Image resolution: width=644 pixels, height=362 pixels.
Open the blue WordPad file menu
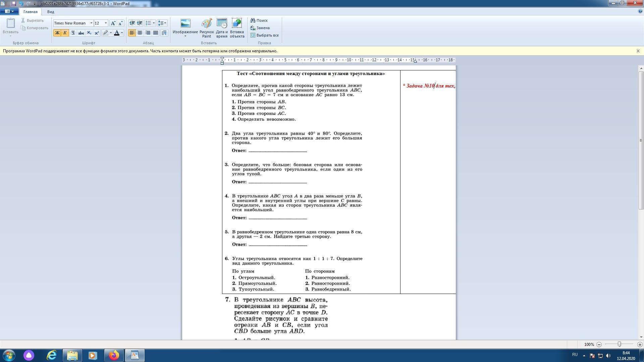pyautogui.click(x=9, y=11)
